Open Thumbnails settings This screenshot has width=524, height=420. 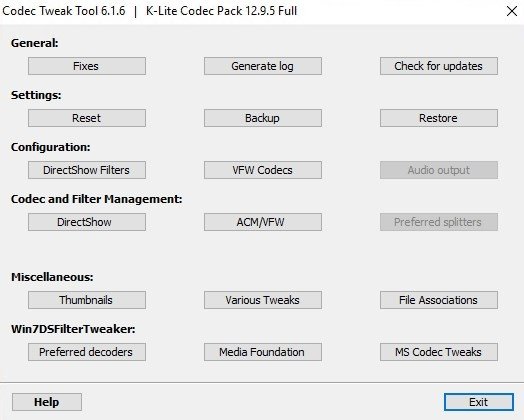click(x=87, y=300)
